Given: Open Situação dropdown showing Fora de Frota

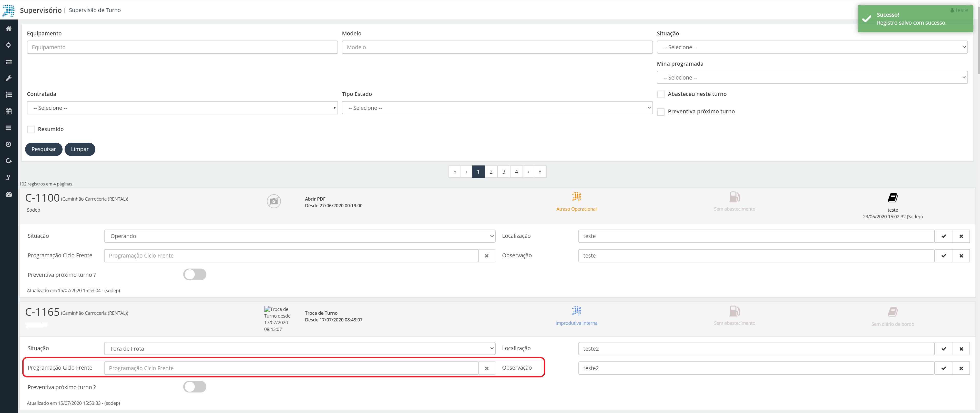Looking at the screenshot, I should point(299,349).
